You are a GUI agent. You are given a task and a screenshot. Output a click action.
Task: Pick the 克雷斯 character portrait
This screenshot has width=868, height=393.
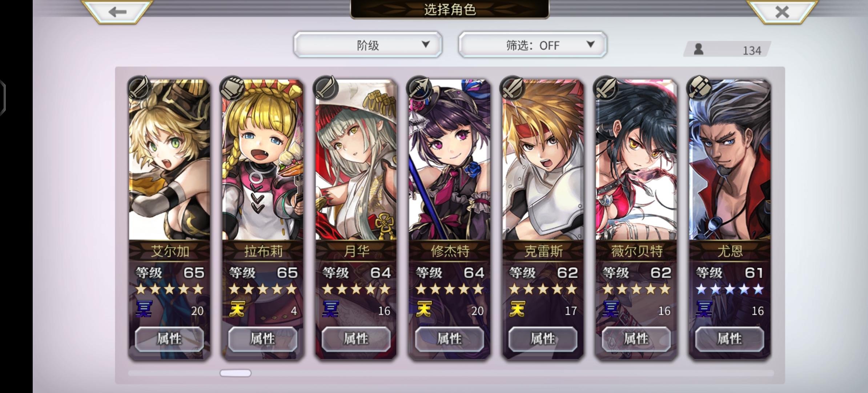tap(543, 160)
